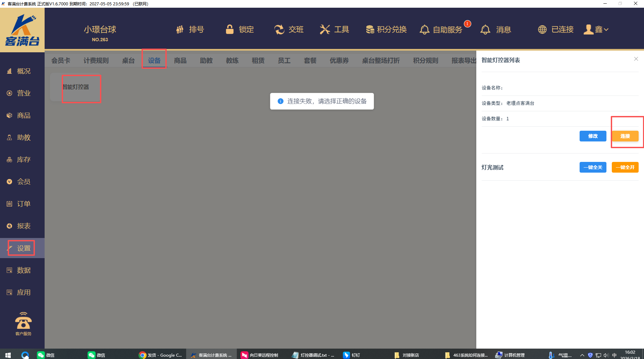Switch to the 计费规则 tab
Image resolution: width=644 pixels, height=359 pixels.
96,60
